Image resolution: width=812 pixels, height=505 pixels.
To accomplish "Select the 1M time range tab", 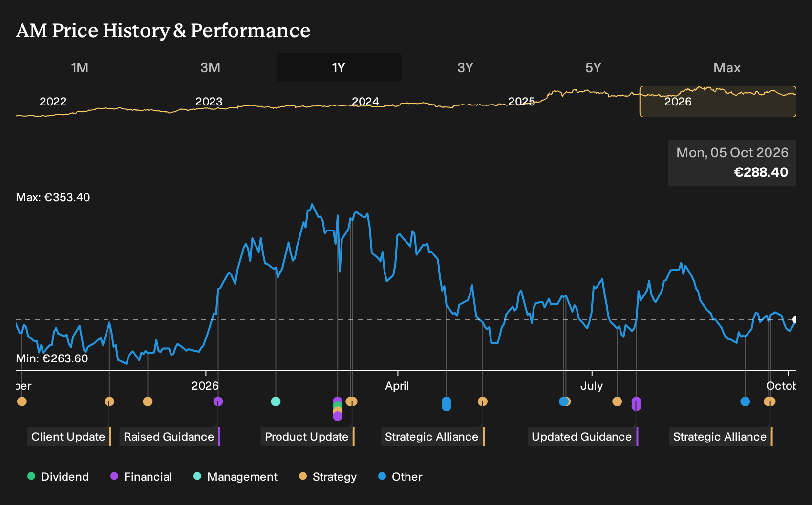I will tap(80, 67).
